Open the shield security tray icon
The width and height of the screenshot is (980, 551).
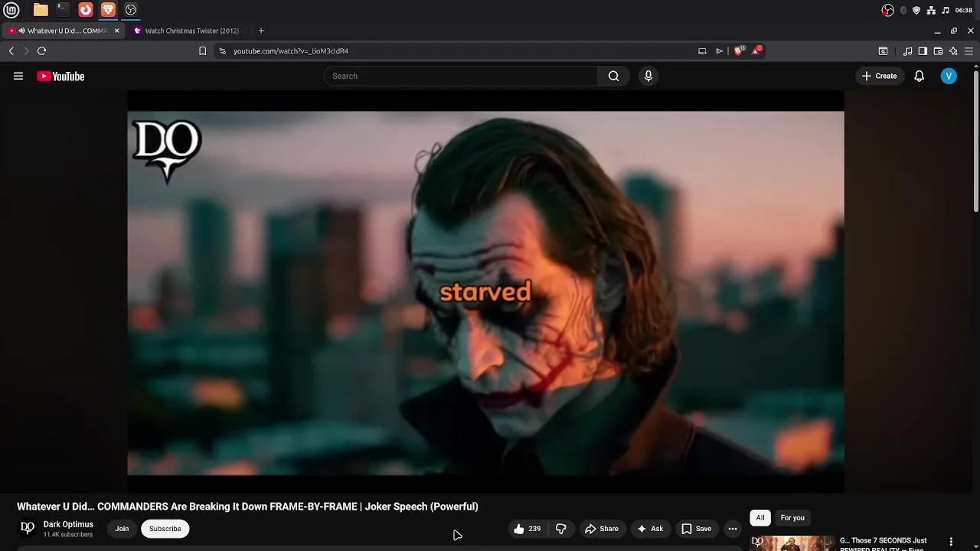coord(916,10)
